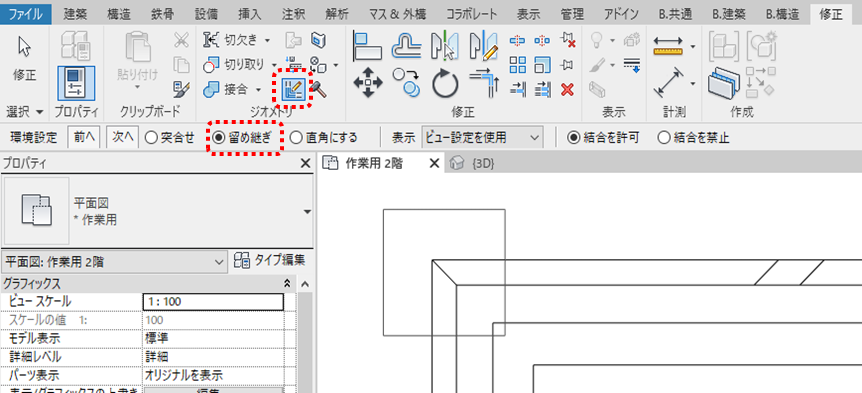Select the Array tool
The width and height of the screenshot is (862, 393).
click(517, 65)
